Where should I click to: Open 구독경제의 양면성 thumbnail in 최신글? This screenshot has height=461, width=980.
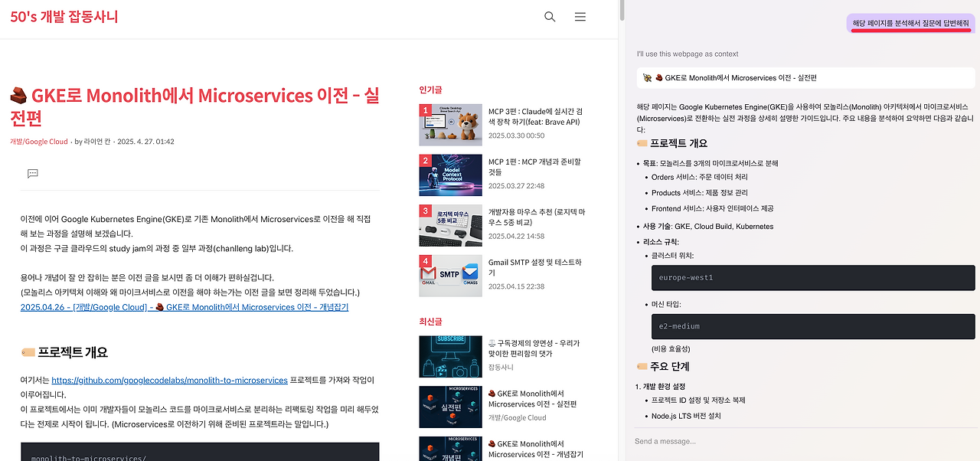click(x=451, y=357)
